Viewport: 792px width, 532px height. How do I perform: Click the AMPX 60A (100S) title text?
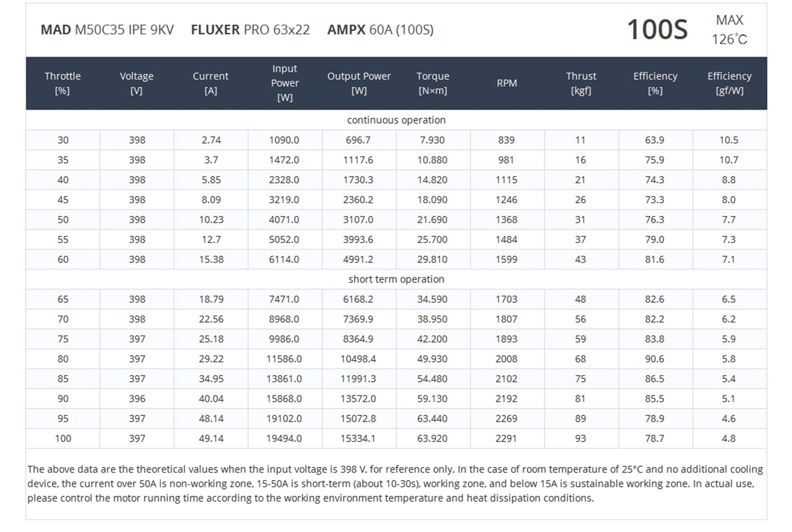(x=380, y=30)
